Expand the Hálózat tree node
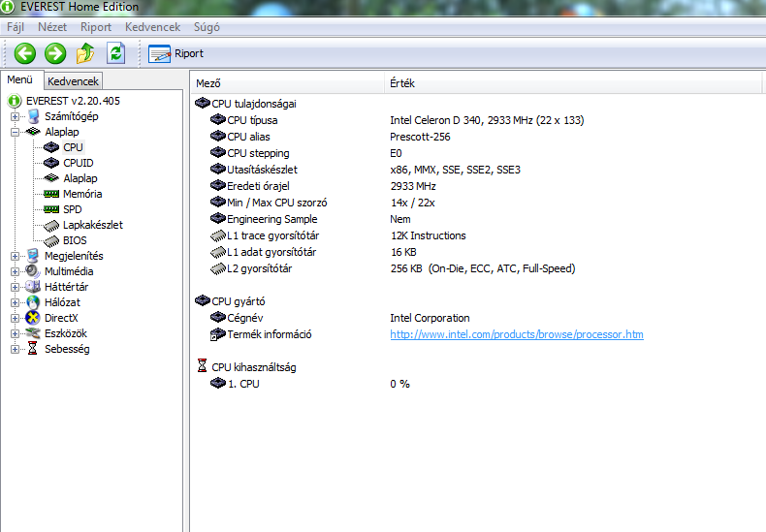The image size is (766, 532). [x=16, y=303]
